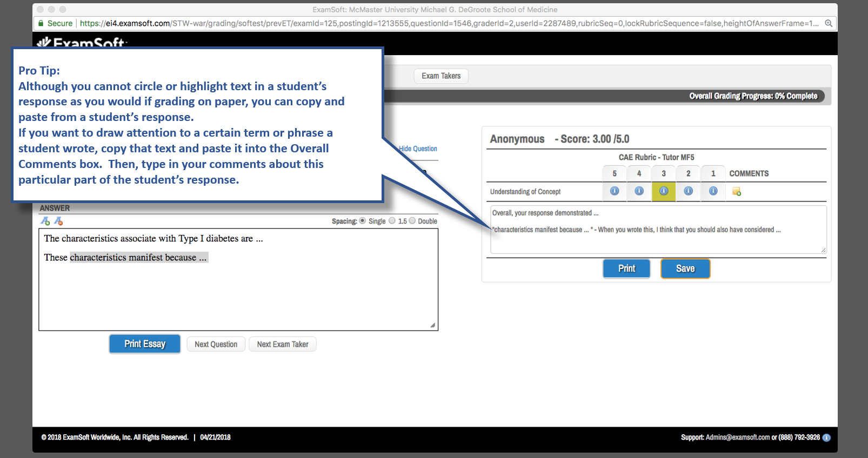The height and width of the screenshot is (458, 868).
Task: Select Double spacing radio button
Action: tap(412, 220)
